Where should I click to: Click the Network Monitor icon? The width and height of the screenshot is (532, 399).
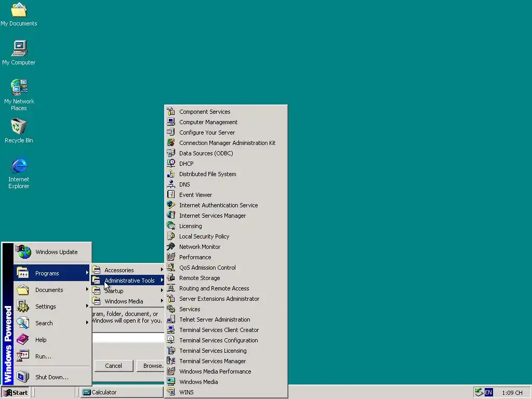pyautogui.click(x=171, y=247)
